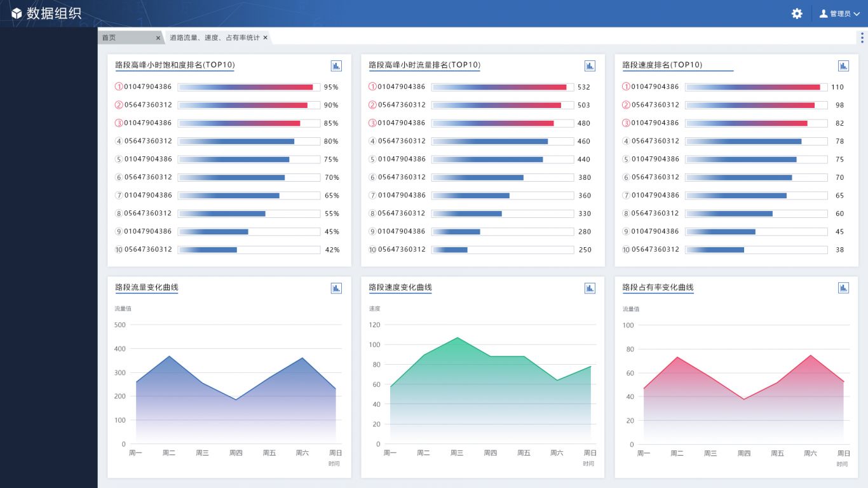Click 周三 label on 路段速度变化曲线 chart
This screenshot has width=868, height=488.
click(457, 453)
